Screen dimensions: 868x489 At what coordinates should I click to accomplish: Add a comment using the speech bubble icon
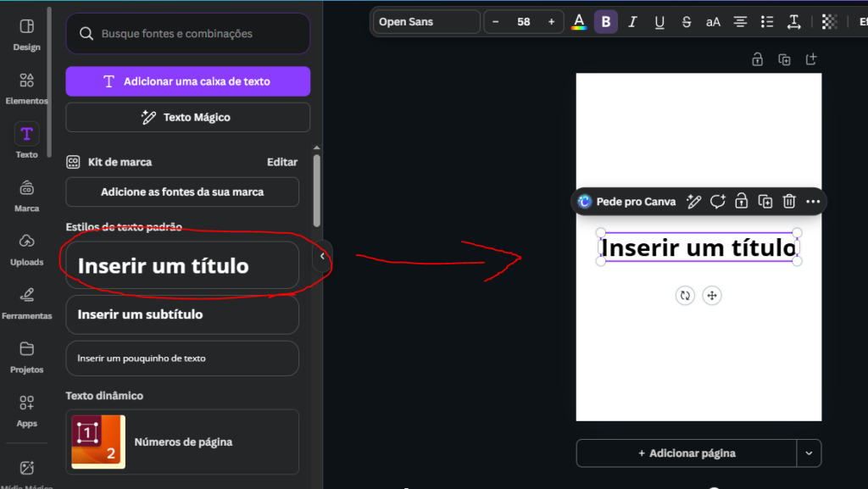point(718,201)
